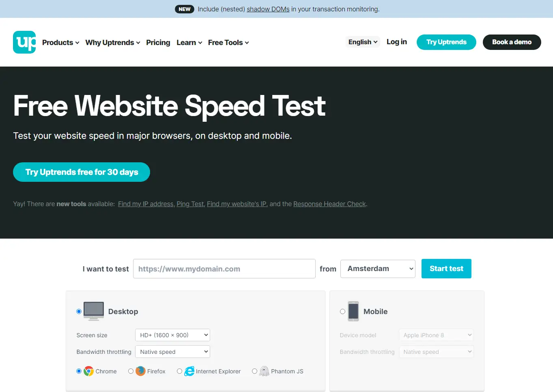Click the Chrome browser label
This screenshot has width=553, height=392.
pos(106,371)
